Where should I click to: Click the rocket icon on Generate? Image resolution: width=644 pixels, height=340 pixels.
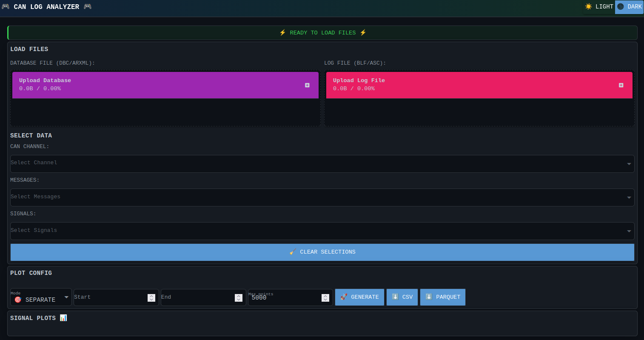click(344, 297)
